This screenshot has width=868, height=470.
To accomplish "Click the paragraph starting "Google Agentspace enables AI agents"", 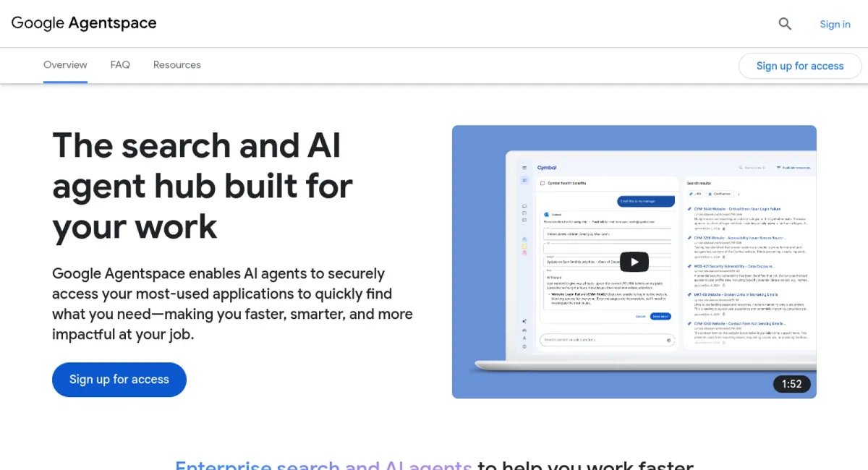I will (x=232, y=304).
